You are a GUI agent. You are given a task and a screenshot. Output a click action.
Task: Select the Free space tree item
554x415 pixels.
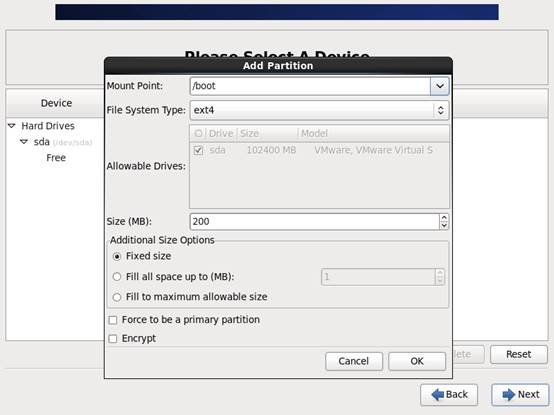click(56, 158)
